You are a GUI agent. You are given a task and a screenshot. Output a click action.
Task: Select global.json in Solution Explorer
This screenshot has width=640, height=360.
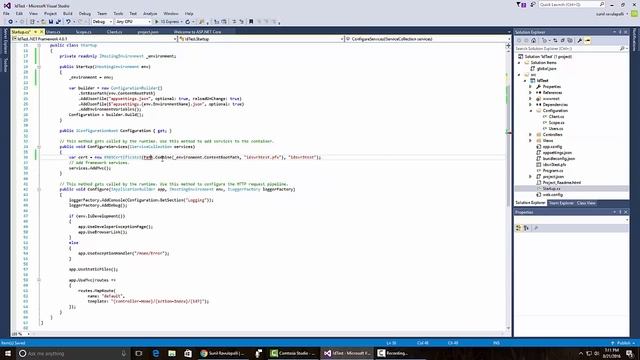coord(547,69)
